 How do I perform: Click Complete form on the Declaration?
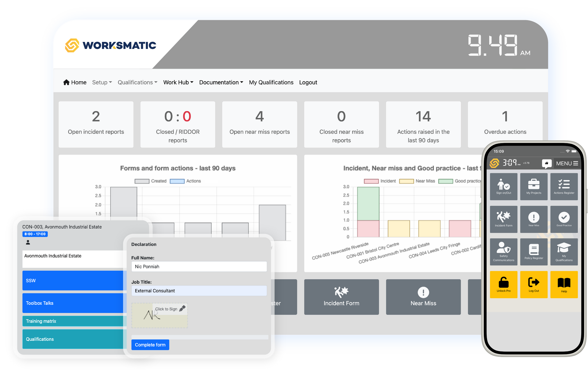point(150,345)
